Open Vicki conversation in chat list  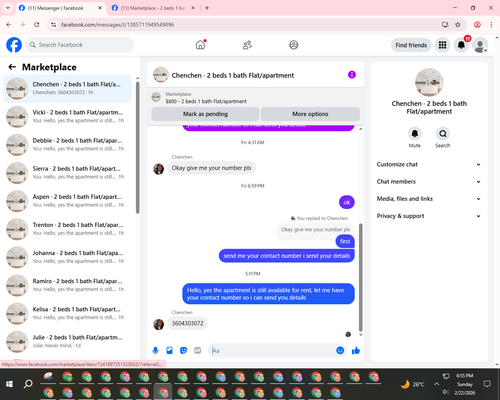(67, 116)
